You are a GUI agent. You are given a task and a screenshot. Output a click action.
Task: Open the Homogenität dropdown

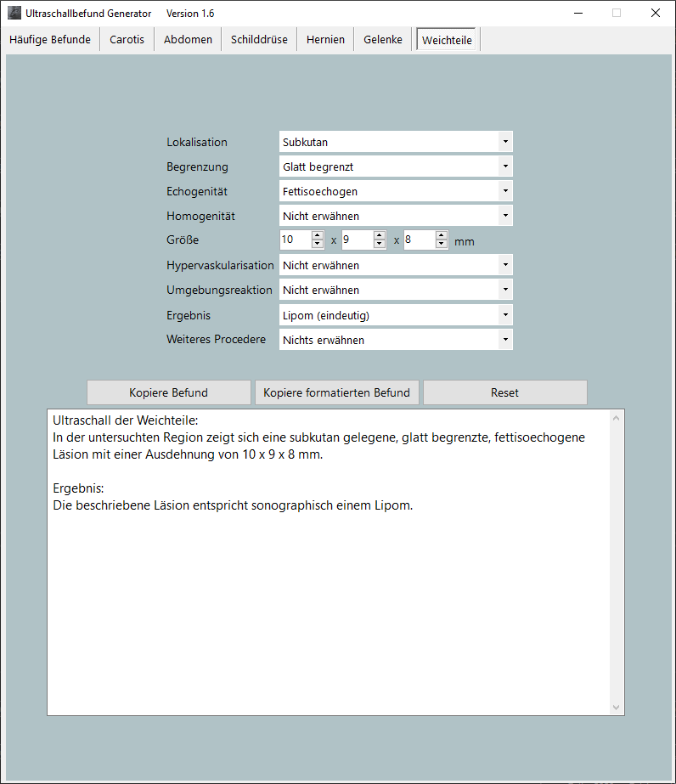(505, 216)
